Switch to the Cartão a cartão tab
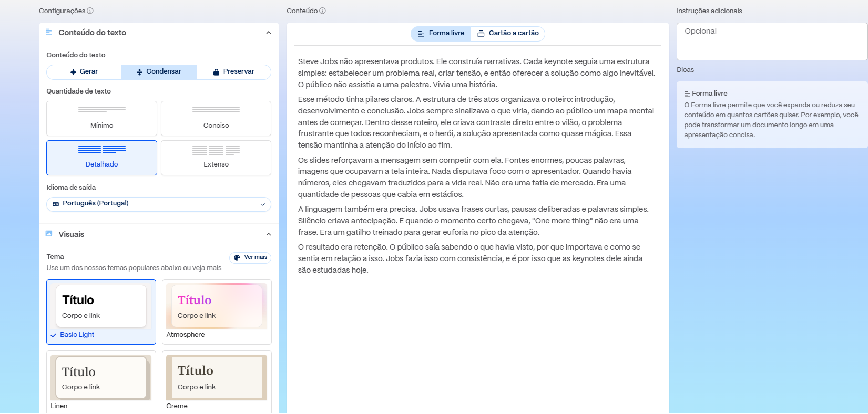This screenshot has width=868, height=414. pyautogui.click(x=508, y=34)
